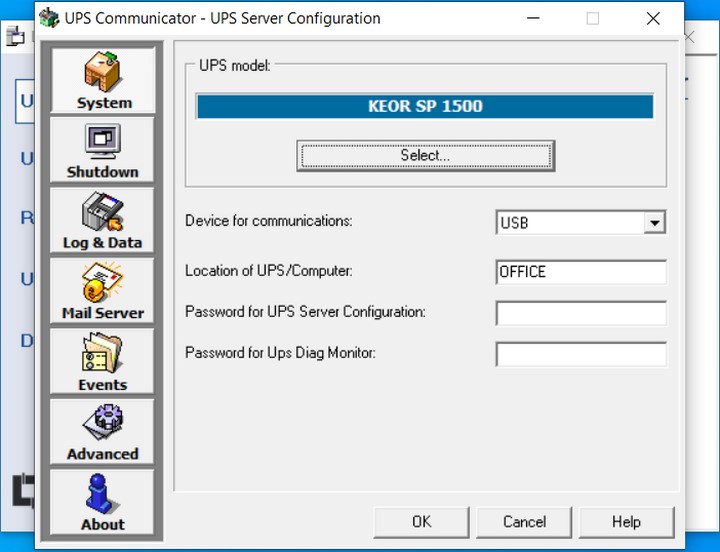Image resolution: width=720 pixels, height=552 pixels.
Task: Click the KEOR SP 1500 model banner
Action: (x=425, y=107)
